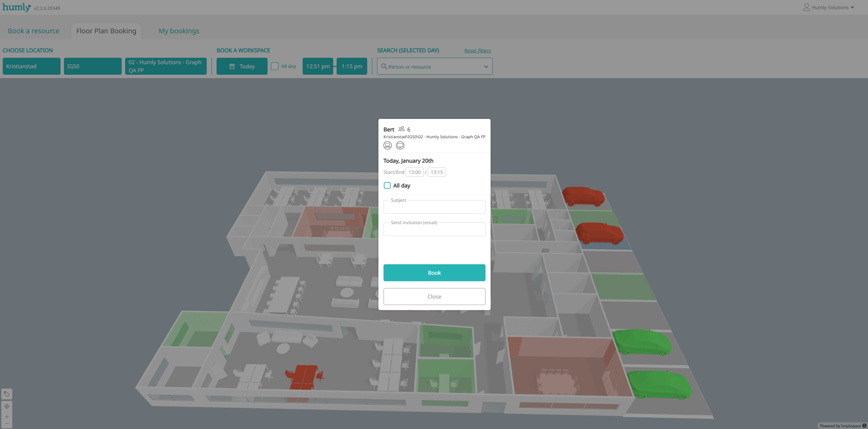
Task: Select the IG50 building button
Action: (x=93, y=66)
